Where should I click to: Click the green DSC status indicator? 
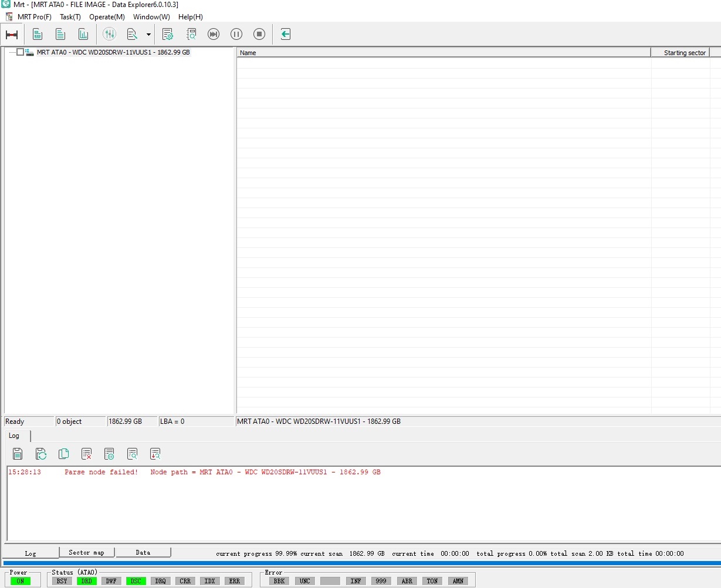(x=136, y=581)
